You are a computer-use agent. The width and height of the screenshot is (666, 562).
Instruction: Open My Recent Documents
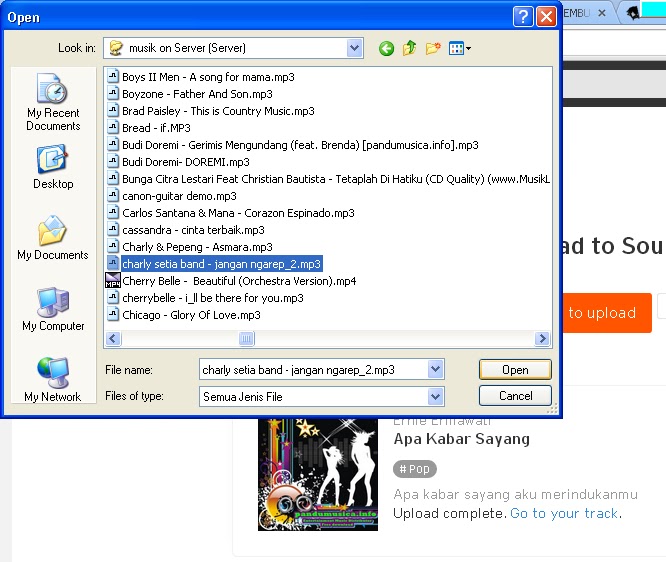tap(53, 102)
